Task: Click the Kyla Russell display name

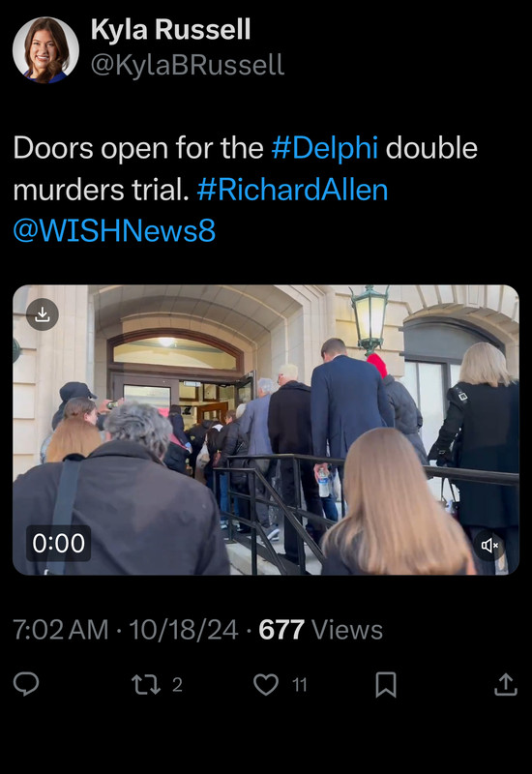Action: click(171, 30)
